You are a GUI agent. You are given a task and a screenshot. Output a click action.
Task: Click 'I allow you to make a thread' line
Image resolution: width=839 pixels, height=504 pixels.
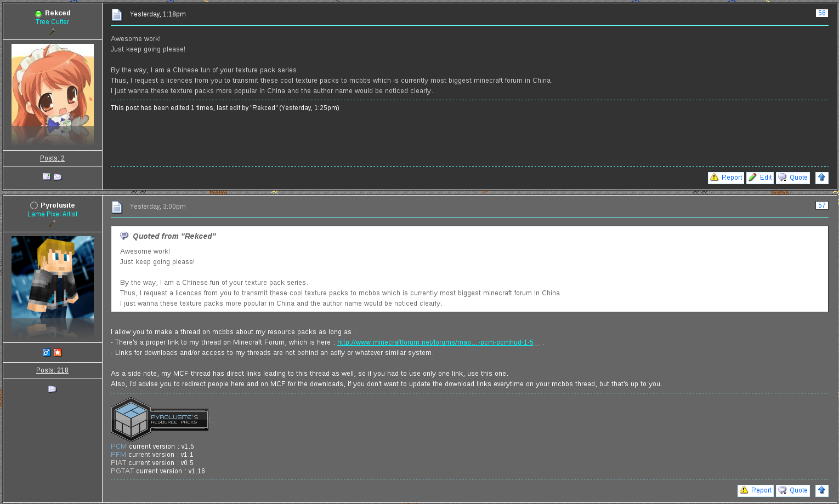pyautogui.click(x=233, y=332)
